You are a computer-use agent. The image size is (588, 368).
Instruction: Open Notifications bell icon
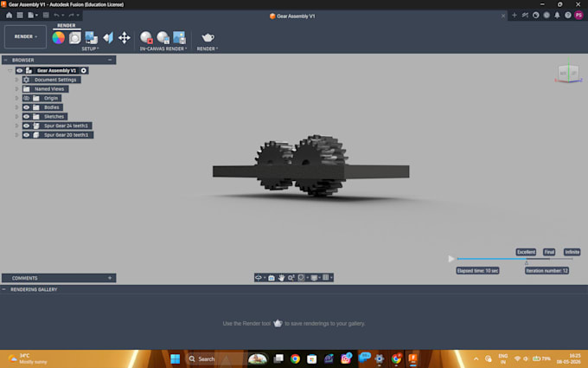(x=557, y=15)
